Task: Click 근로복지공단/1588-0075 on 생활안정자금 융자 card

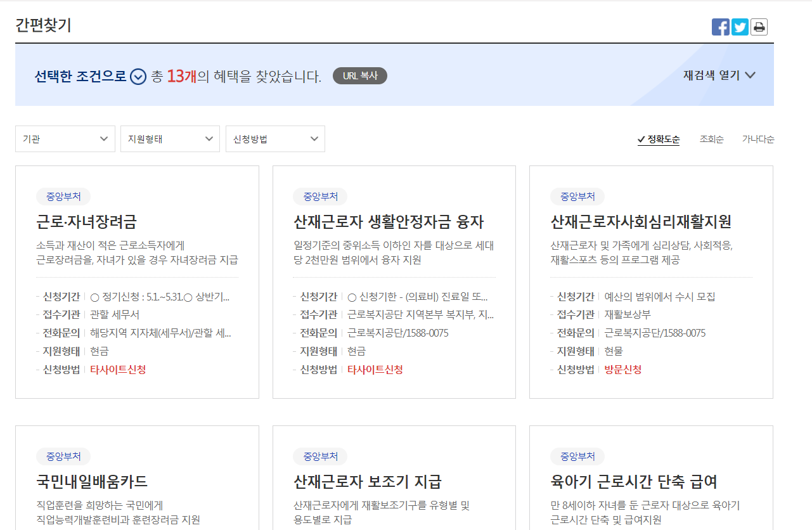Action: coord(398,333)
